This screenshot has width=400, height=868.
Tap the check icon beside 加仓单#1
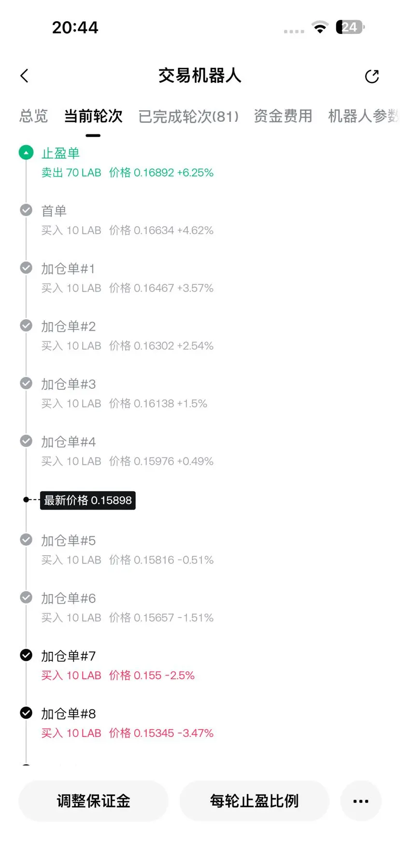(x=26, y=268)
